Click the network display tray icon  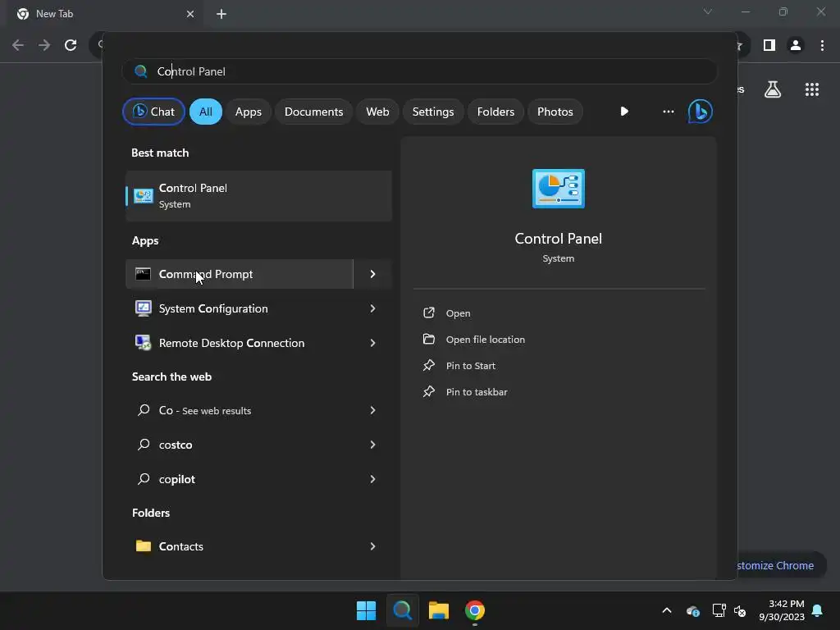(x=719, y=610)
